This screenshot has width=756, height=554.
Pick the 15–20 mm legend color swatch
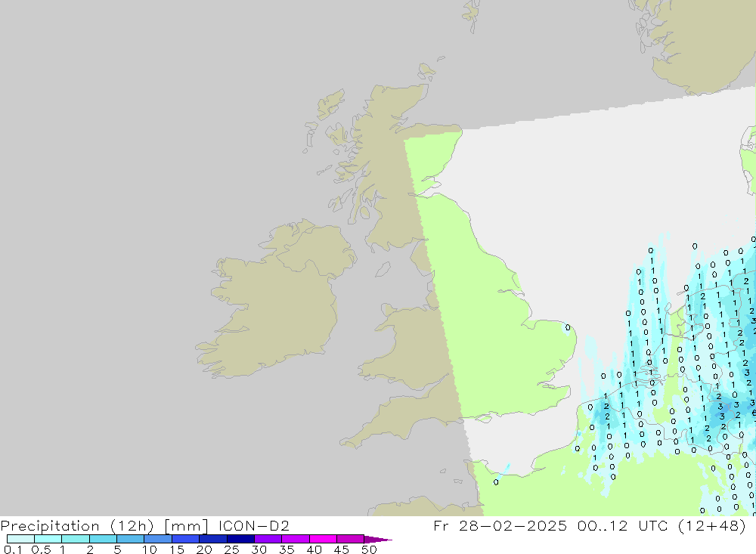click(185, 539)
